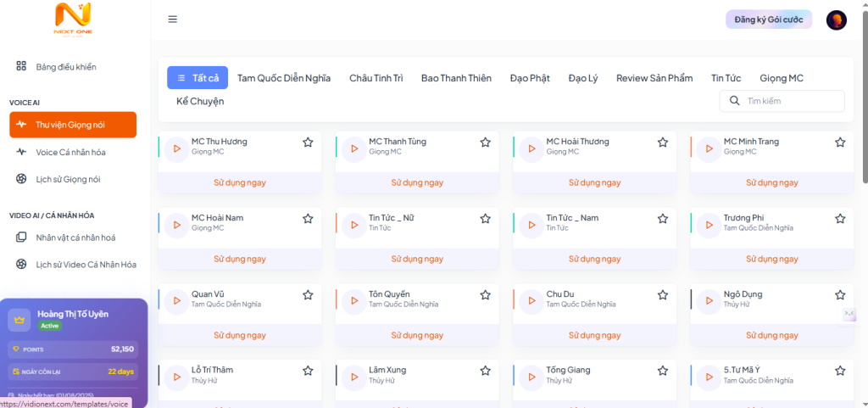868x408 pixels.
Task: Play the Quan Vũ voice sample
Action: click(176, 300)
